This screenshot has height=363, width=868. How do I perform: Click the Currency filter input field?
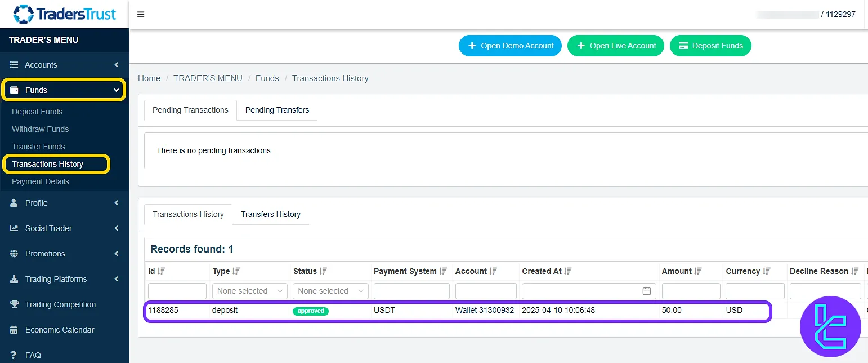click(755, 291)
